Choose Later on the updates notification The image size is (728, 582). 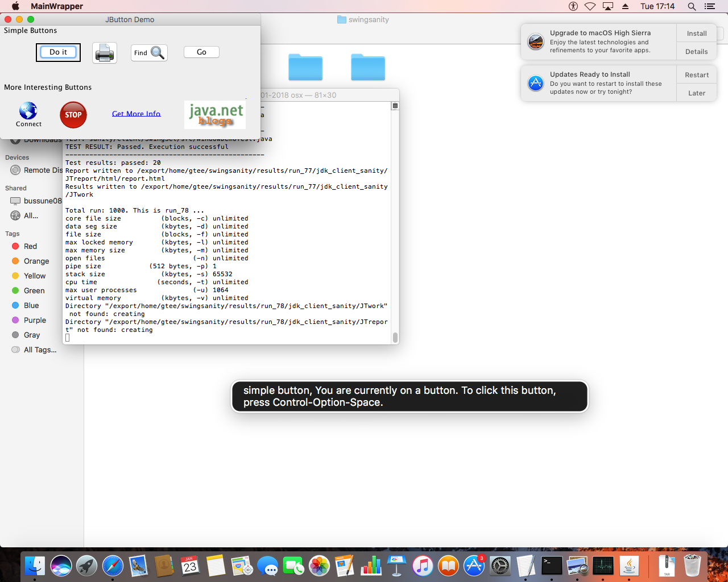tap(696, 93)
